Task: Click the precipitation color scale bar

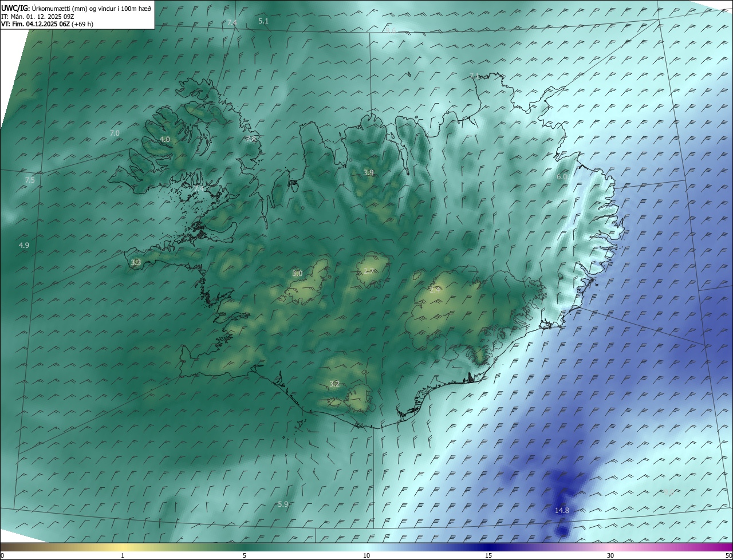Action: pos(366,547)
